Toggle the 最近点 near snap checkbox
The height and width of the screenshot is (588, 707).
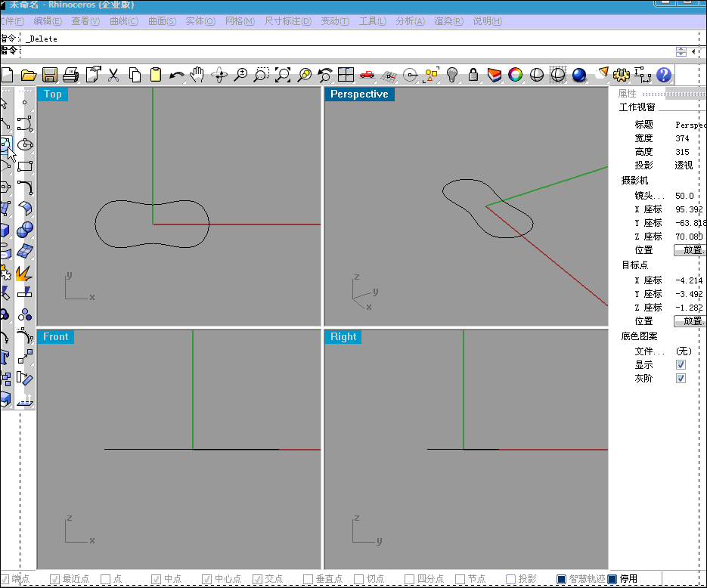[x=54, y=579]
